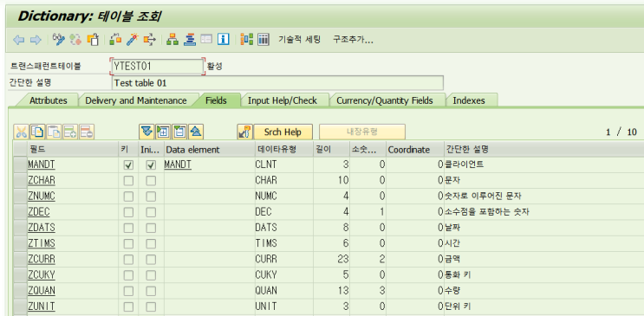Image resolution: width=644 pixels, height=316 pixels.
Task: Click the Expand All Includes icon
Action: click(146, 132)
